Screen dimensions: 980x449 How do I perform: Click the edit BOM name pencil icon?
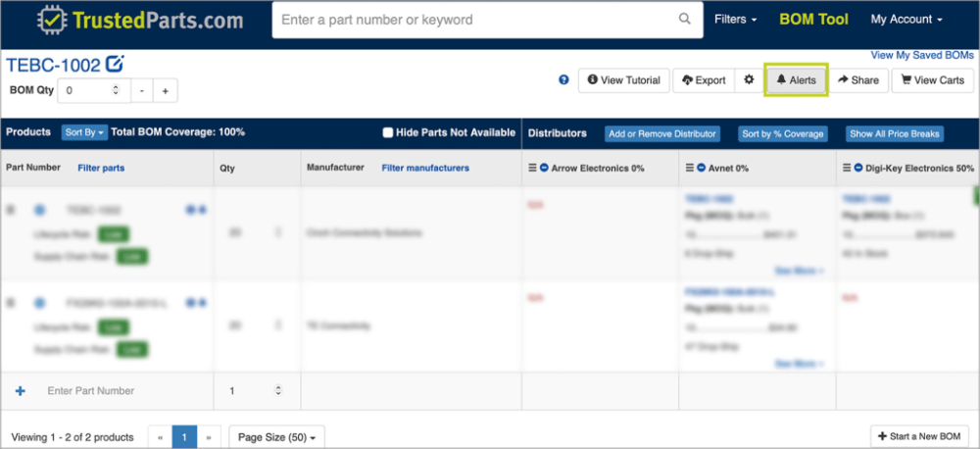tap(115, 66)
